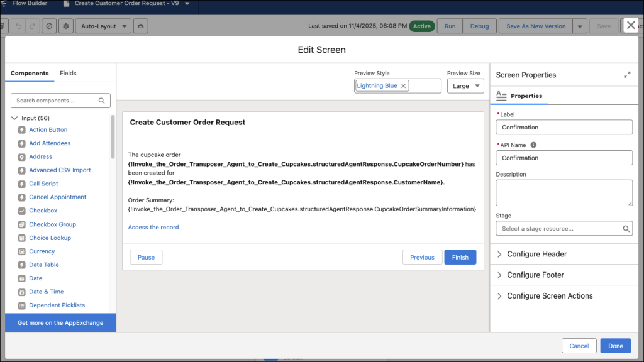Image resolution: width=644 pixels, height=362 pixels.
Task: Add the Checkbox Group component
Action: (x=52, y=224)
